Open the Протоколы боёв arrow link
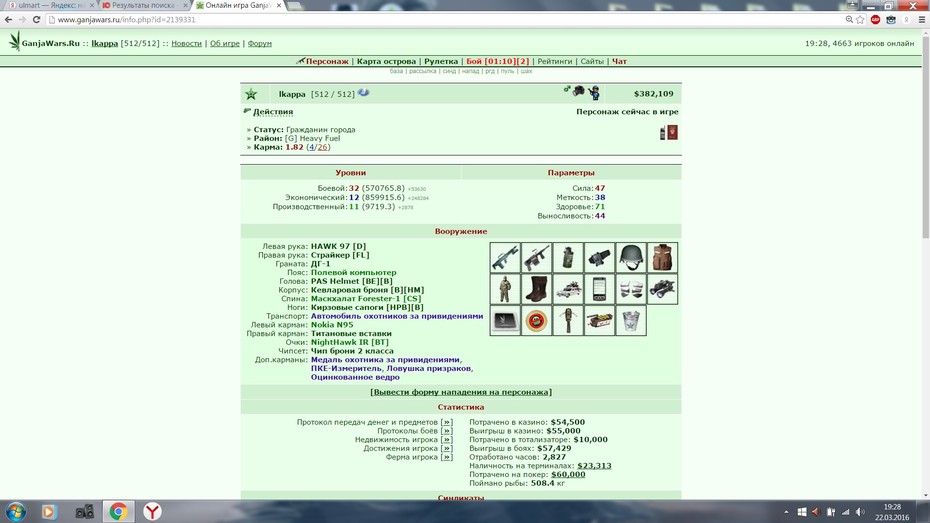The width and height of the screenshot is (930, 523). [447, 431]
